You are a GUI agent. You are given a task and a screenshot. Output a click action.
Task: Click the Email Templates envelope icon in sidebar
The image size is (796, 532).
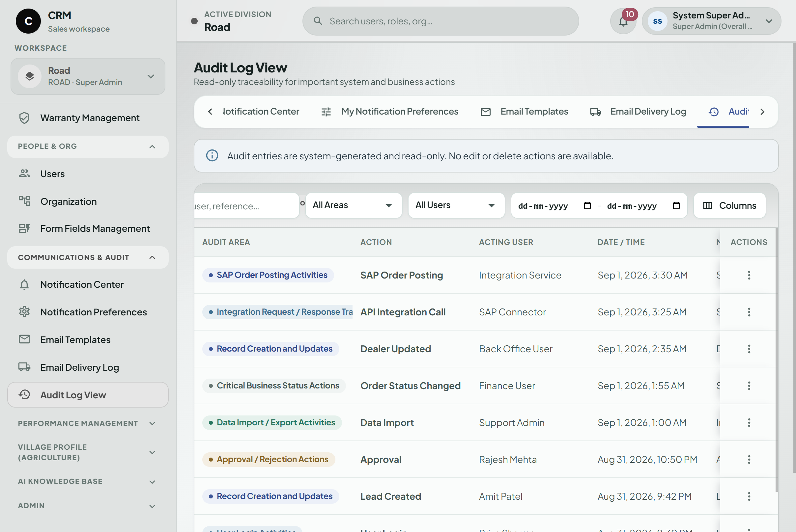(24, 339)
